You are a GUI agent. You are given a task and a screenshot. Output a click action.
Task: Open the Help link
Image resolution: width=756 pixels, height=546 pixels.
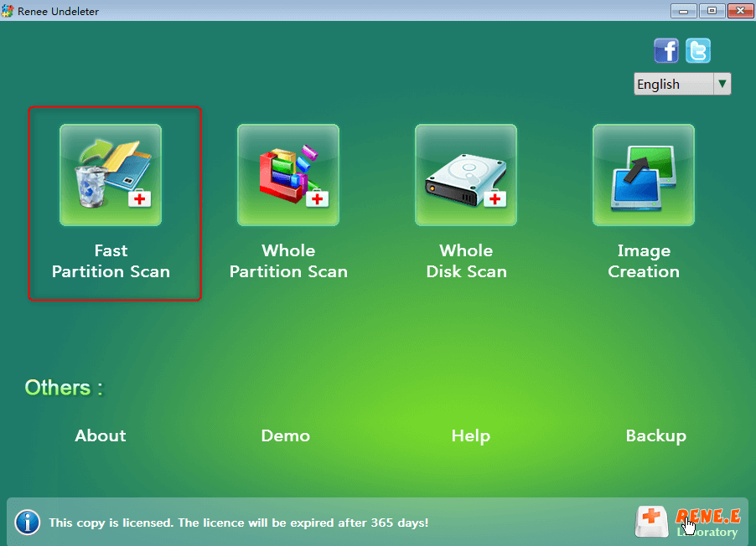tap(470, 436)
